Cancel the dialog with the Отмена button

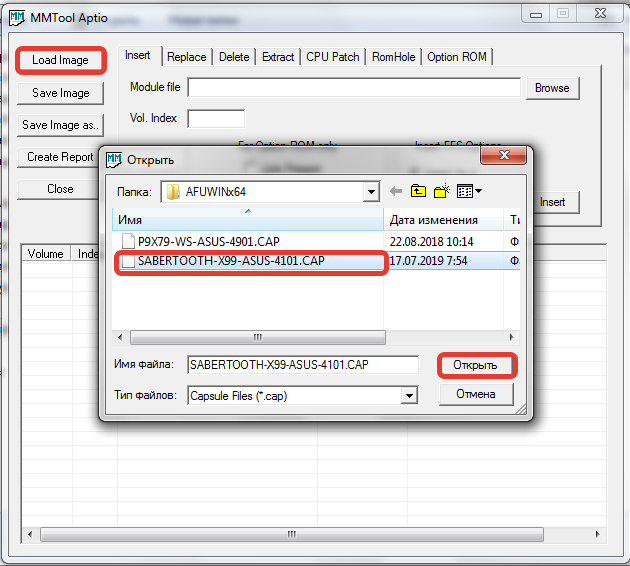tap(476, 394)
